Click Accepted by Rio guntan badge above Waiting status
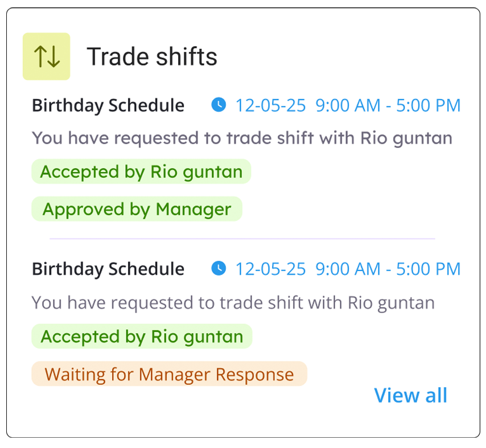This screenshot has height=448, width=486. [x=142, y=336]
